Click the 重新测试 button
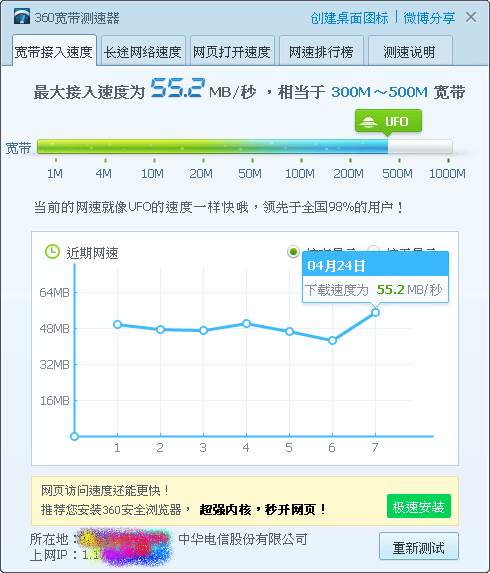490x573 pixels. pos(419,546)
